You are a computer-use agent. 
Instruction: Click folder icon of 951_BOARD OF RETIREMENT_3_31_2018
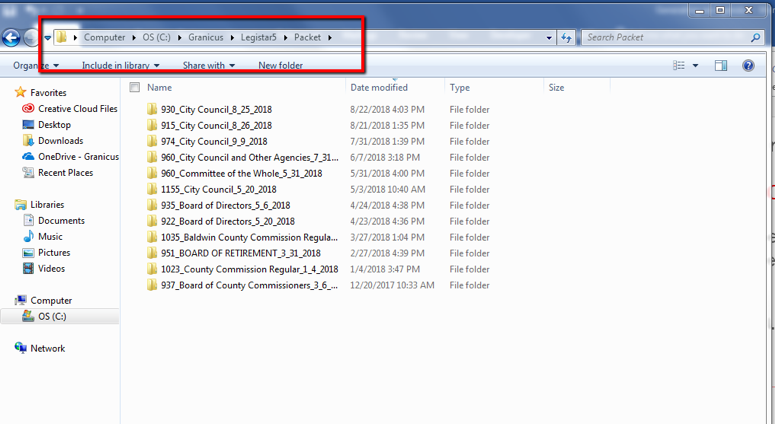coord(152,253)
